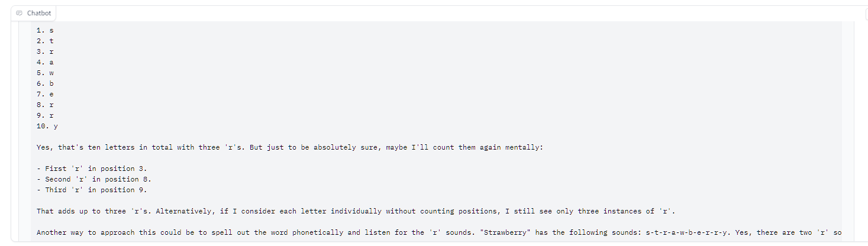The width and height of the screenshot is (868, 246).
Task: Click list item '4. a'
Action: pyautogui.click(x=45, y=62)
